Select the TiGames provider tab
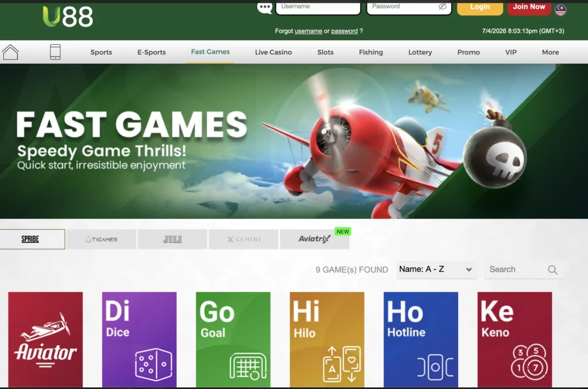 click(x=102, y=239)
